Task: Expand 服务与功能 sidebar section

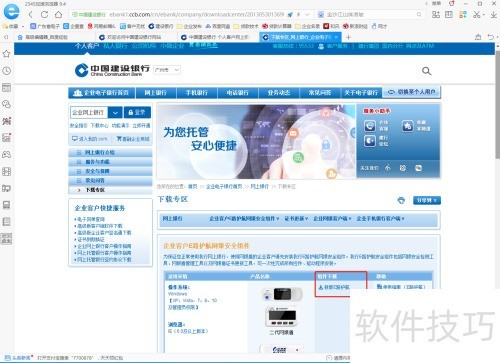Action: (x=110, y=162)
